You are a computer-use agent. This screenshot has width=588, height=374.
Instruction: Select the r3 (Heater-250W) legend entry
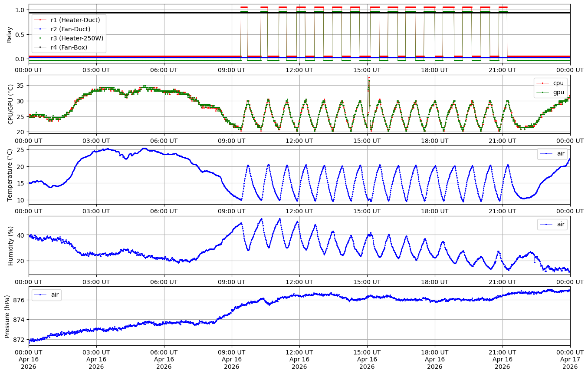point(77,38)
